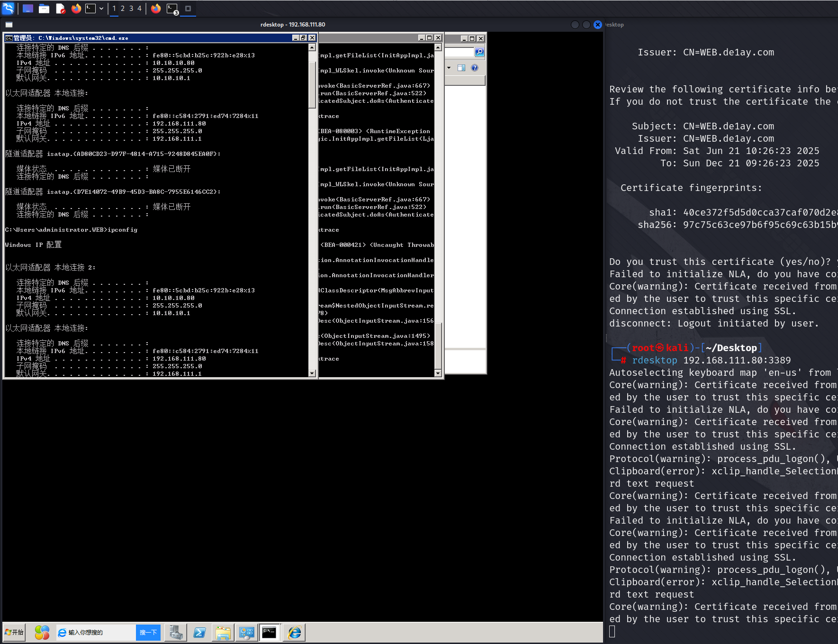Launch PowerShell from Windows taskbar
This screenshot has width=838, height=644.
click(x=199, y=632)
